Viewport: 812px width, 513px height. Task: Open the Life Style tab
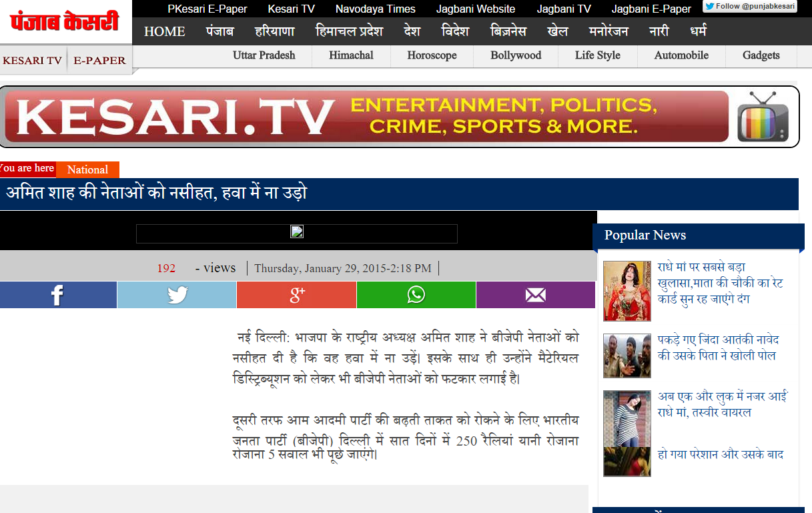click(598, 55)
